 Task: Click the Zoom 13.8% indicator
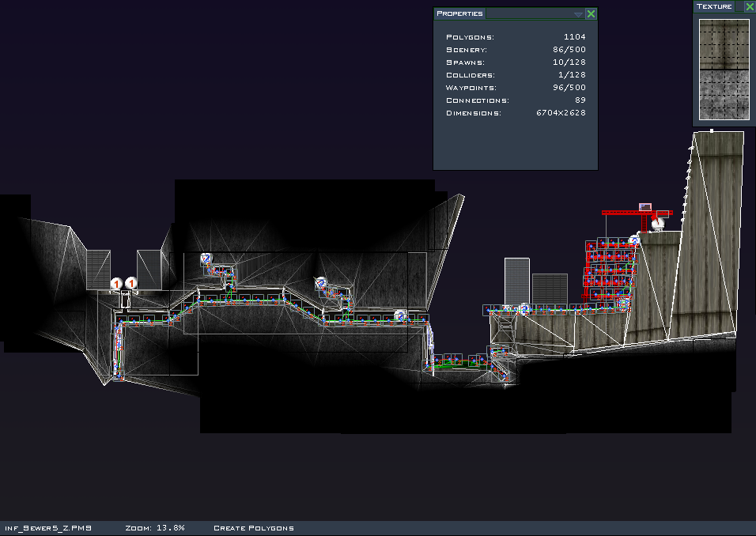[155, 528]
